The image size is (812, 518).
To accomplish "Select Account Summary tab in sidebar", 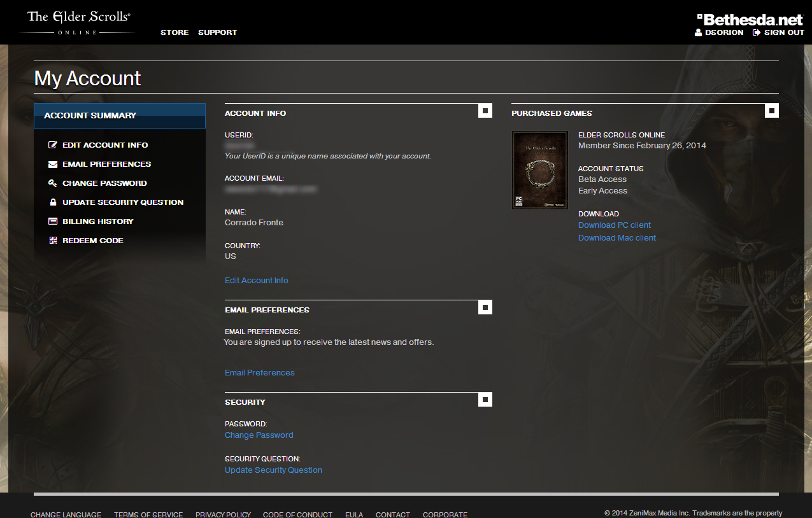I will point(120,116).
